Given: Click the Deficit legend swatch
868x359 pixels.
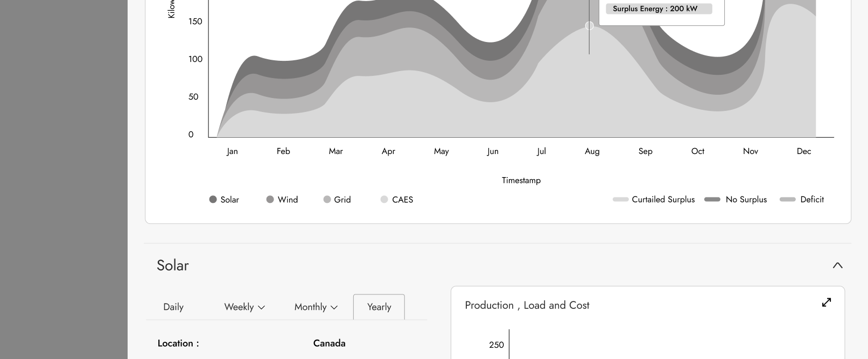Looking at the screenshot, I should [788, 200].
